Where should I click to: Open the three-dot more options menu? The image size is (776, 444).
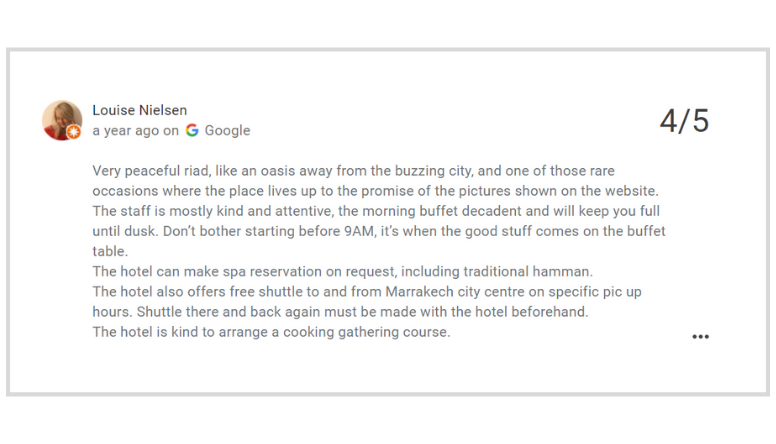(x=700, y=337)
